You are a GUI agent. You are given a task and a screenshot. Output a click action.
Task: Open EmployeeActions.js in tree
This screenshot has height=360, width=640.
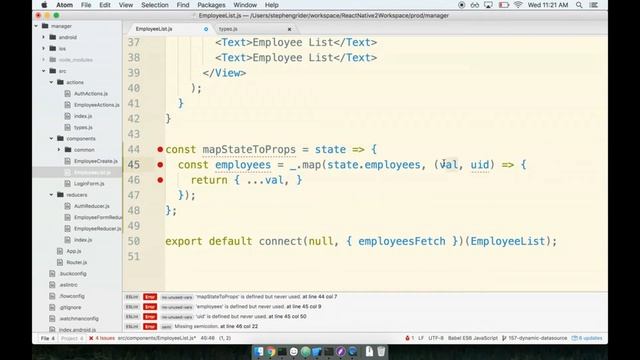[97, 105]
